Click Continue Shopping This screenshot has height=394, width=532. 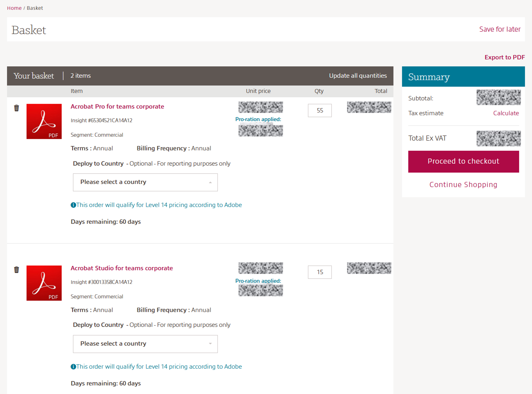click(463, 184)
